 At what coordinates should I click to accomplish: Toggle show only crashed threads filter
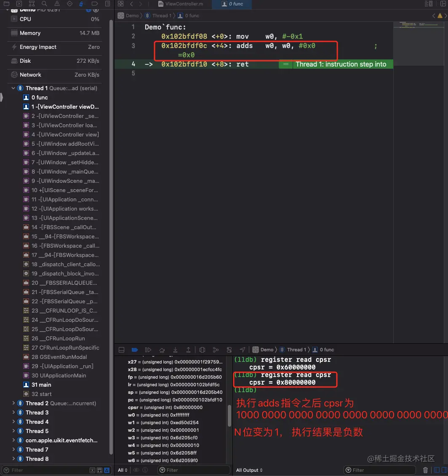click(x=99, y=470)
